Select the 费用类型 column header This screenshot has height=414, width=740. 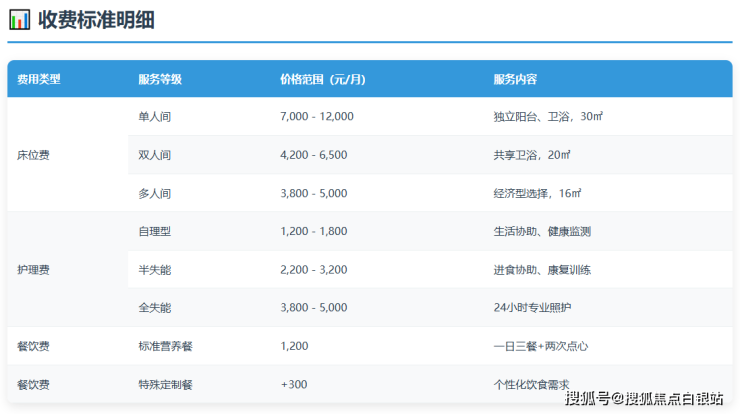39,79
